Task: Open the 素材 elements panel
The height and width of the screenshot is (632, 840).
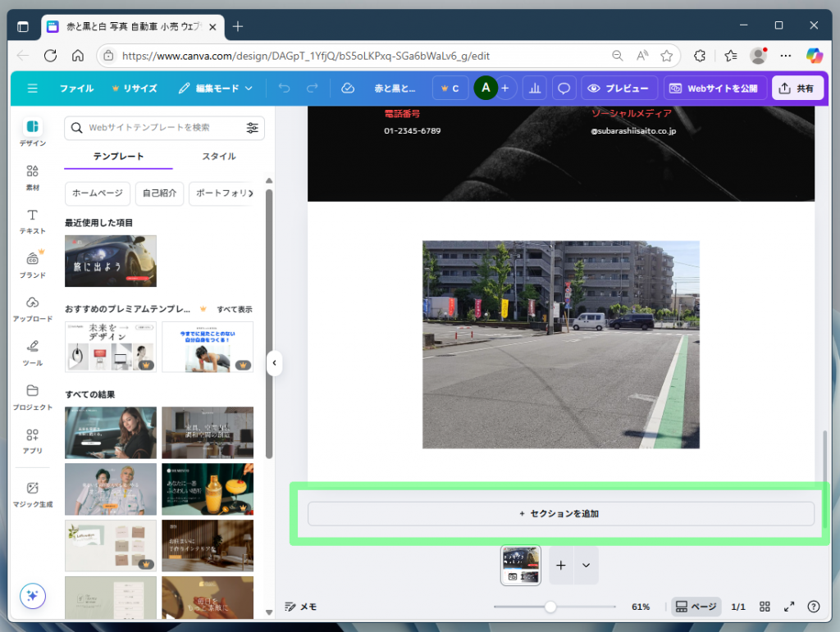Action: [x=32, y=177]
